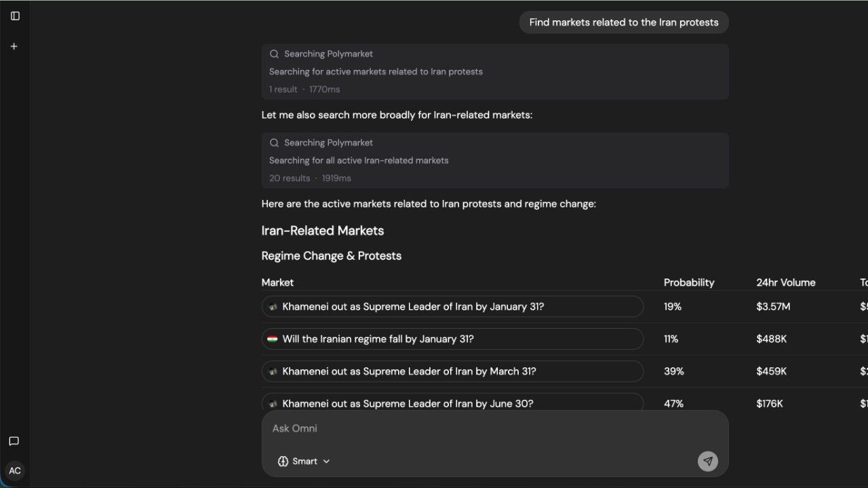Click the Regime Change & Protests subheading
This screenshot has height=488, width=868.
pyautogui.click(x=332, y=256)
